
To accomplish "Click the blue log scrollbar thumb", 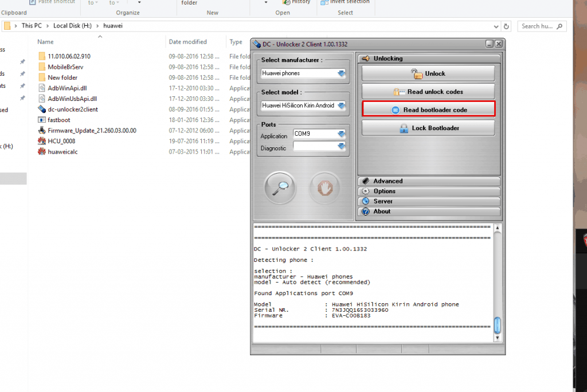I will (x=497, y=325).
